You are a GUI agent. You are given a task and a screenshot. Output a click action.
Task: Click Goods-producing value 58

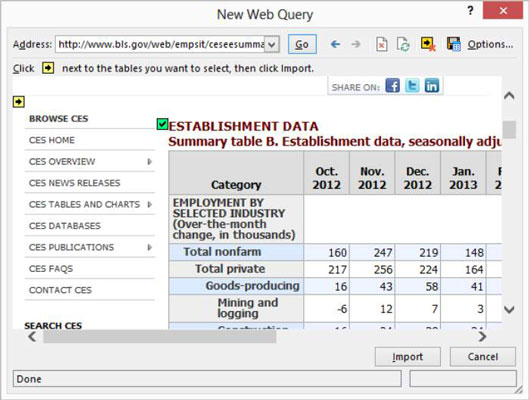[x=432, y=286]
